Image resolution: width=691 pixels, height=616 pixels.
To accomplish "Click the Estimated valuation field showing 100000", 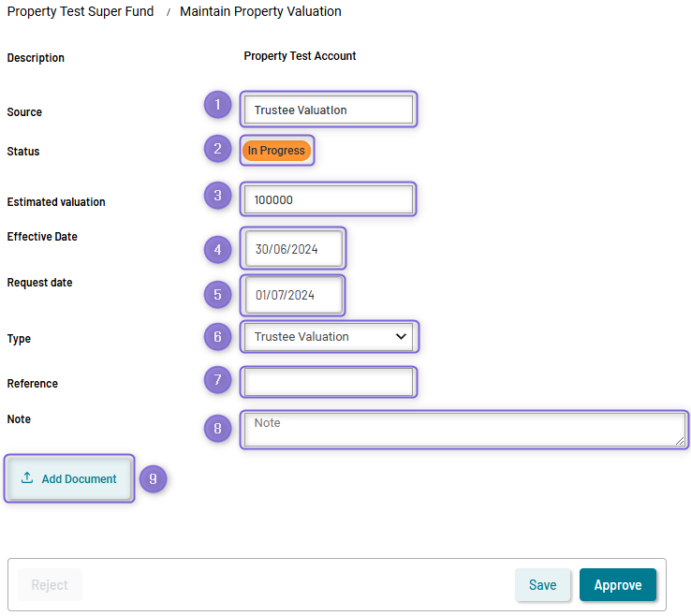I will click(x=329, y=199).
